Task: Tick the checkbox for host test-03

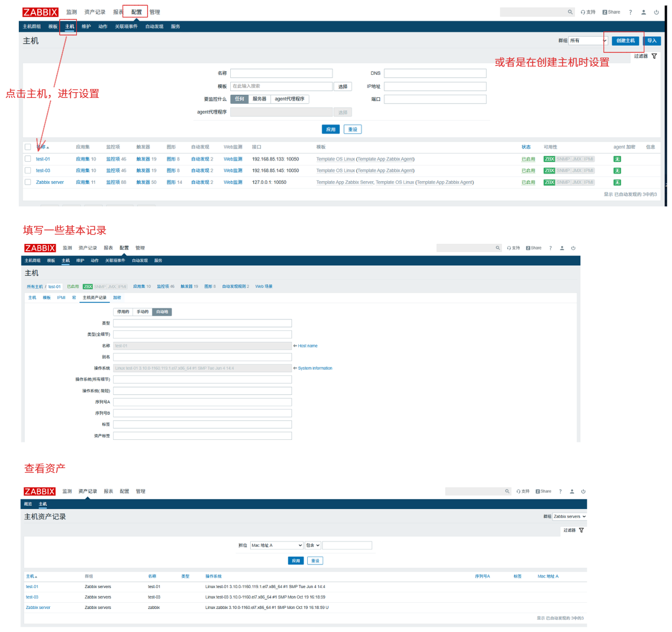Action: click(x=28, y=170)
